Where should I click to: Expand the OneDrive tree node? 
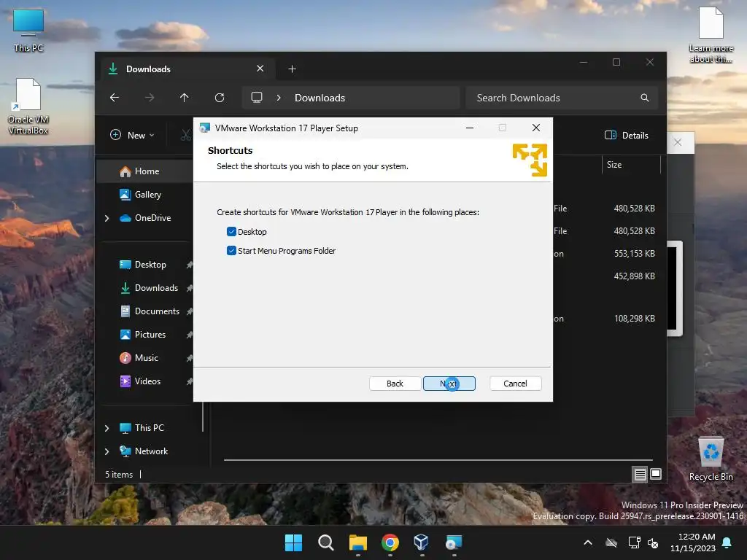(107, 218)
